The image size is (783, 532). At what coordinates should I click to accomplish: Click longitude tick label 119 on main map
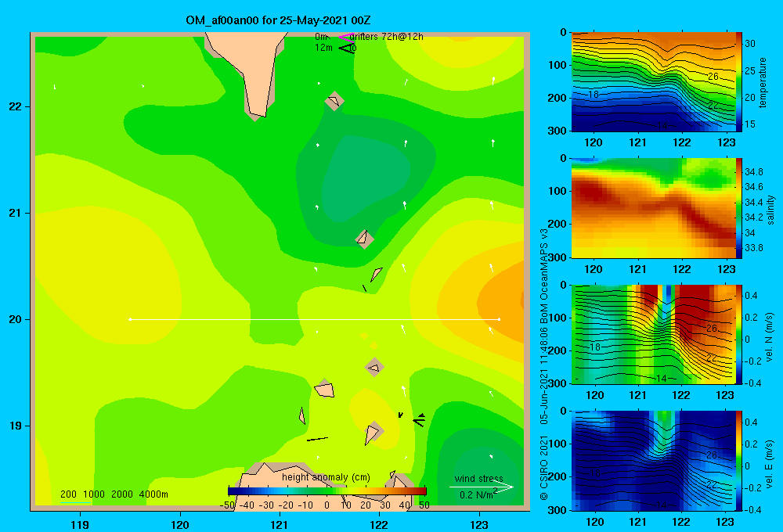tap(81, 524)
